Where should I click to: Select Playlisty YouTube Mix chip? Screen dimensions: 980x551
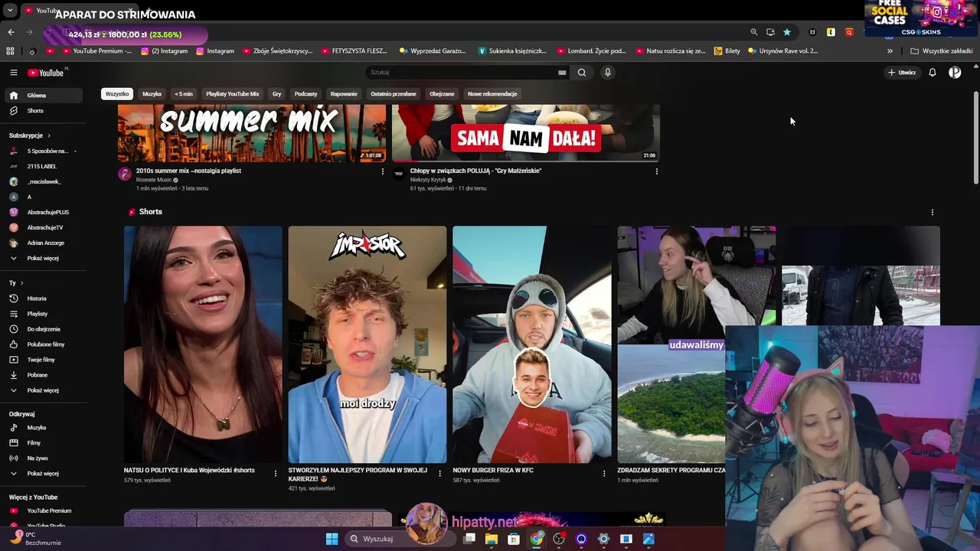click(233, 94)
